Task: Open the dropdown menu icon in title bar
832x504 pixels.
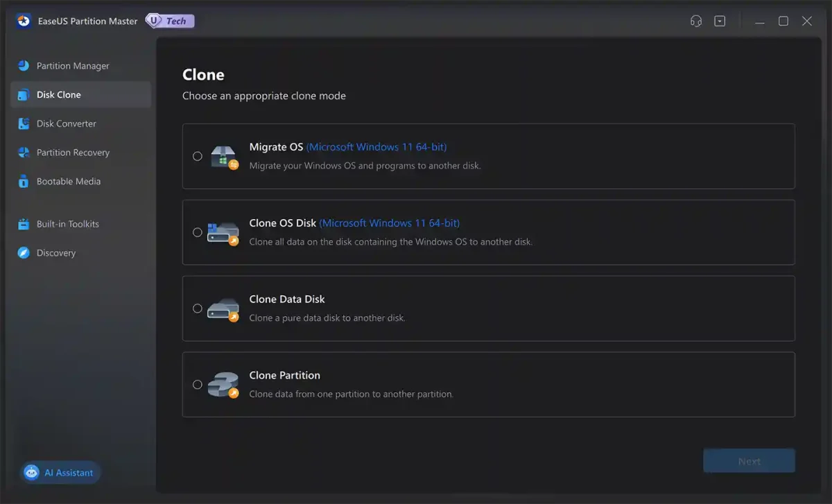Action: click(x=720, y=21)
